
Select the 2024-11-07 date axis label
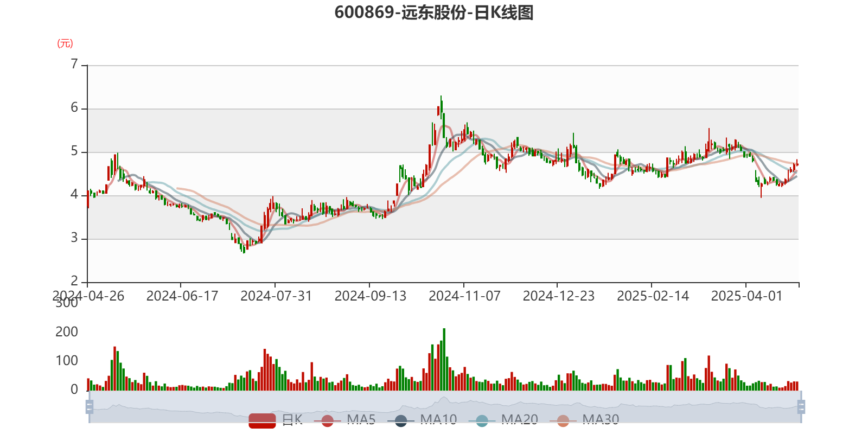[464, 296]
